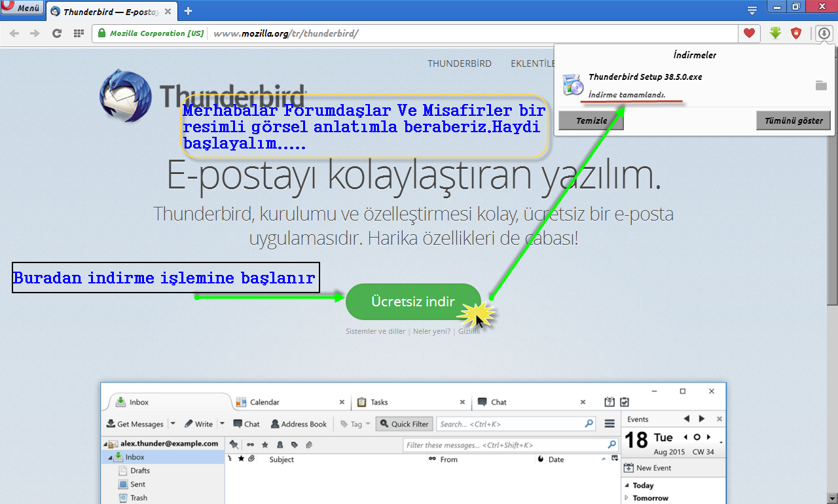Bookmark the page with the heart icon
Screen dimensions: 838x504
click(x=749, y=33)
